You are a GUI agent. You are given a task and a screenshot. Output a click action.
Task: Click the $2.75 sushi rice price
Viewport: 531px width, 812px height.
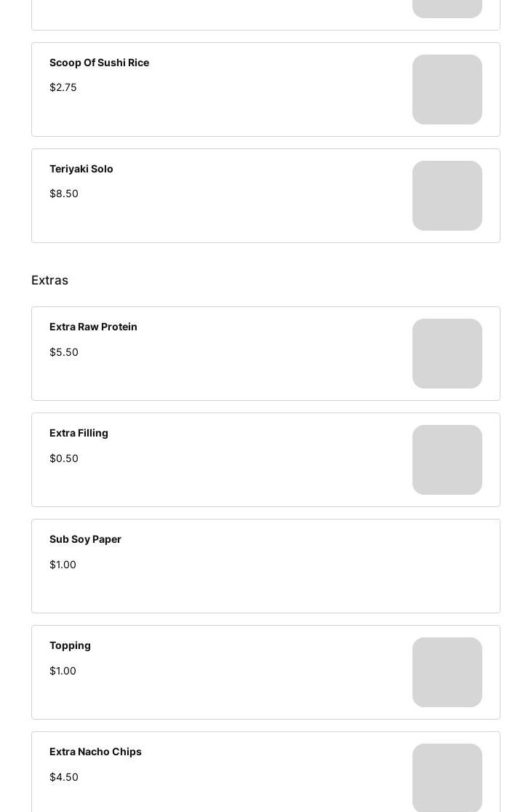pos(63,87)
